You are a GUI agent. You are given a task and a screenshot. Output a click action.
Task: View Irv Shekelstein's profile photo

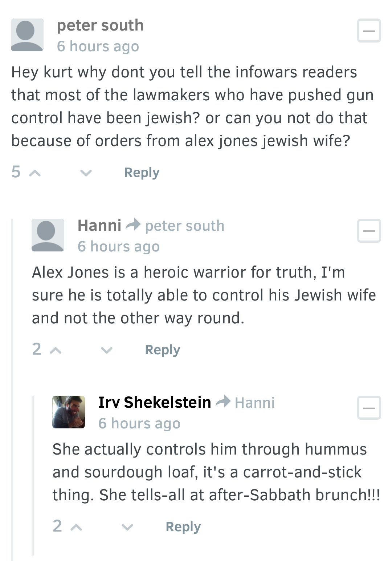pos(69,412)
